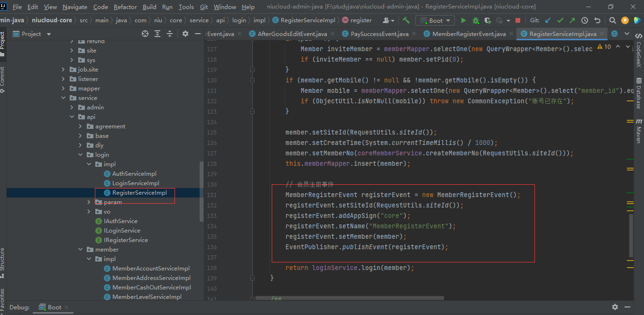Open the Refactor menu
Viewport: 644px width, 315px height.
click(x=125, y=7)
